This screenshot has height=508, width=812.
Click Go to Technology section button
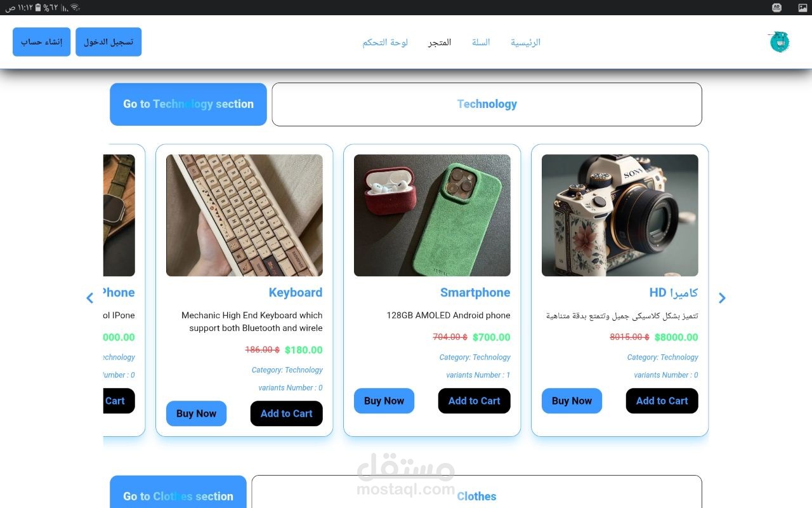click(x=188, y=104)
